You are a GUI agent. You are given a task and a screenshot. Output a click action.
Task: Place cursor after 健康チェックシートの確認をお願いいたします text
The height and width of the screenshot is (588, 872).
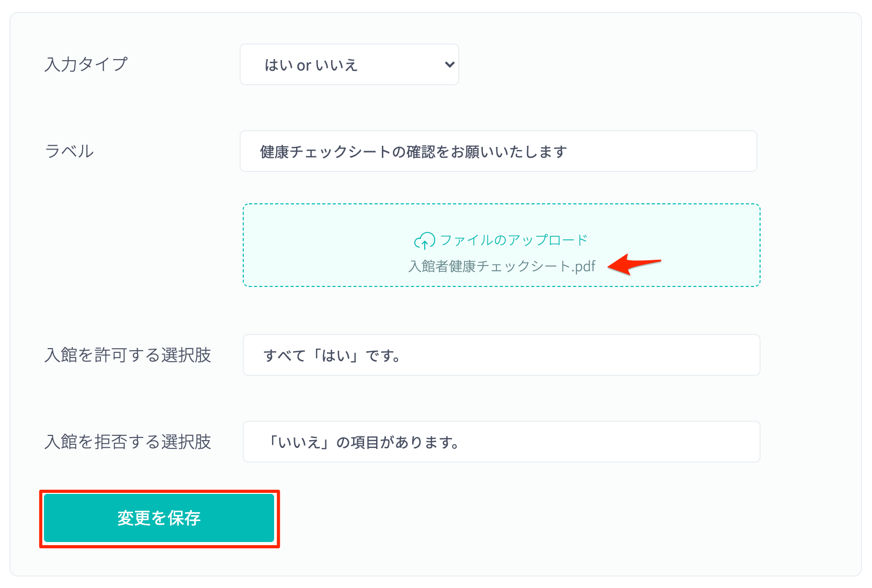coord(569,152)
